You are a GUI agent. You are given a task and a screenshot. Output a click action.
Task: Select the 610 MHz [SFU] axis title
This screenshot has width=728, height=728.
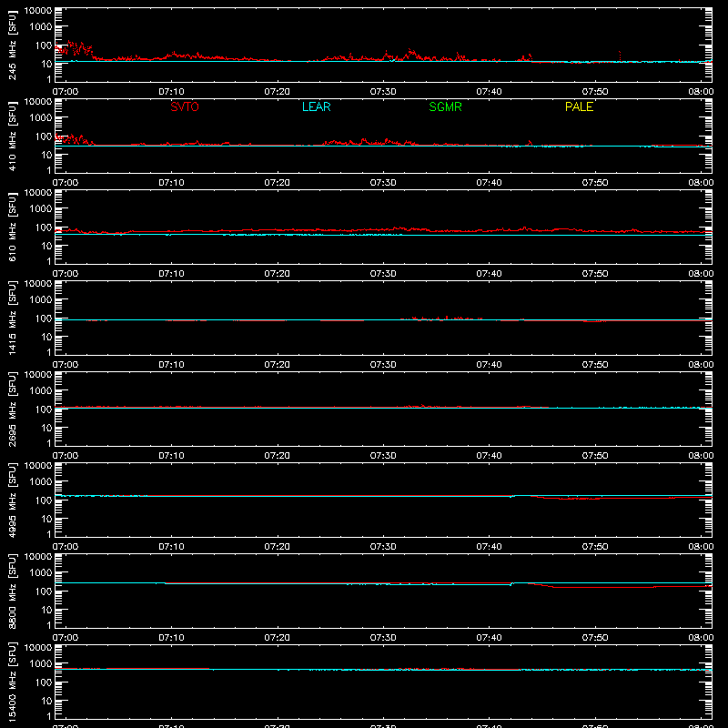pos(12,227)
